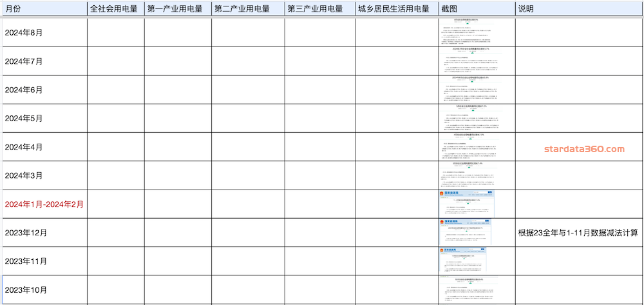Click the 2024年5月 row label
Screen dimensions: 644x305
(x=24, y=119)
